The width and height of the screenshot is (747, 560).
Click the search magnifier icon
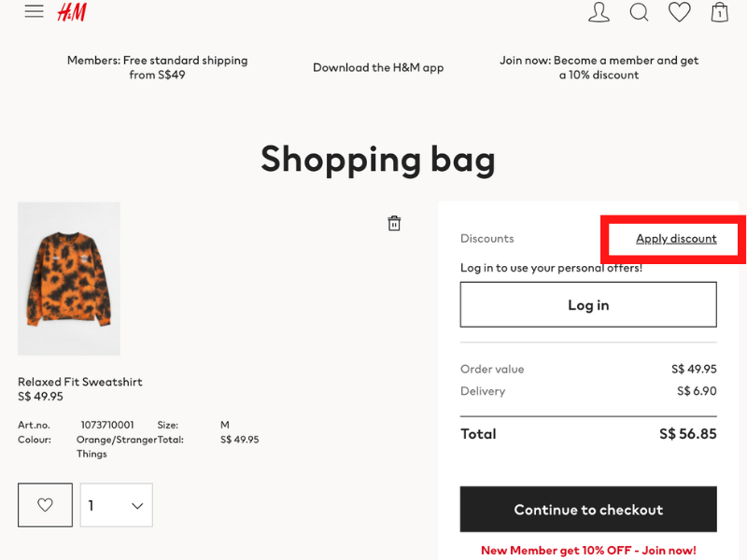(639, 12)
